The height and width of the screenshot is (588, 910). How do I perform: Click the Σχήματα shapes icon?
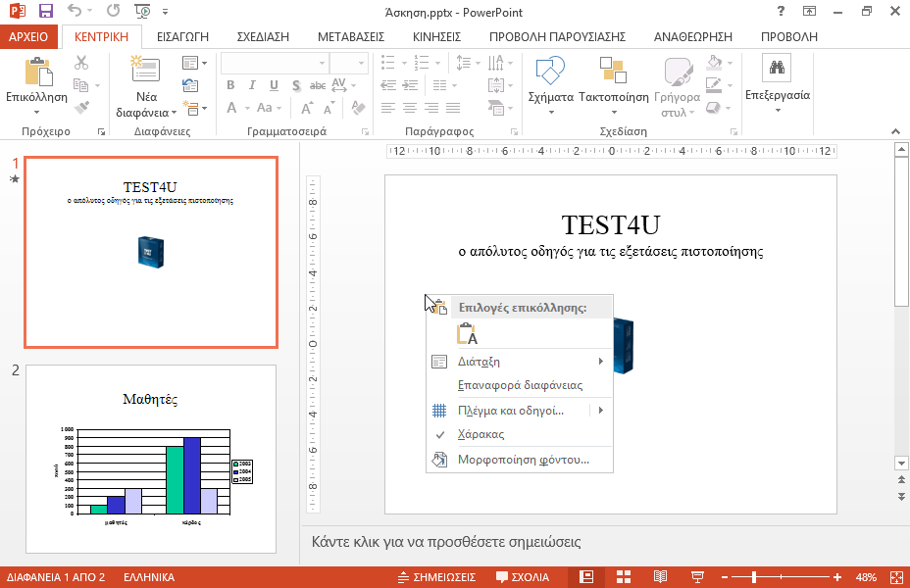coord(550,71)
